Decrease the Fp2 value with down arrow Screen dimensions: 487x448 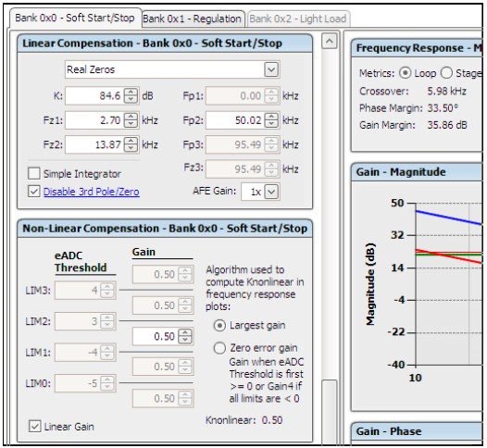point(271,123)
